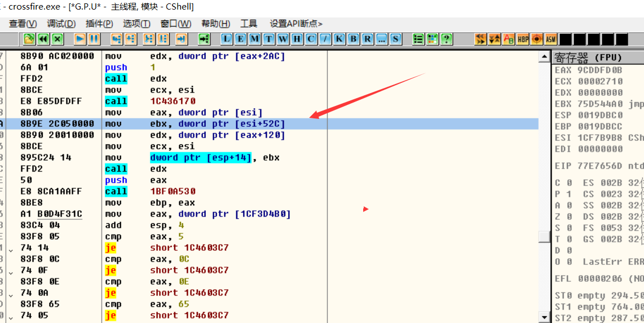This screenshot has width=644, height=323.
Task: Pause execution with the pause icon
Action: (x=94, y=39)
